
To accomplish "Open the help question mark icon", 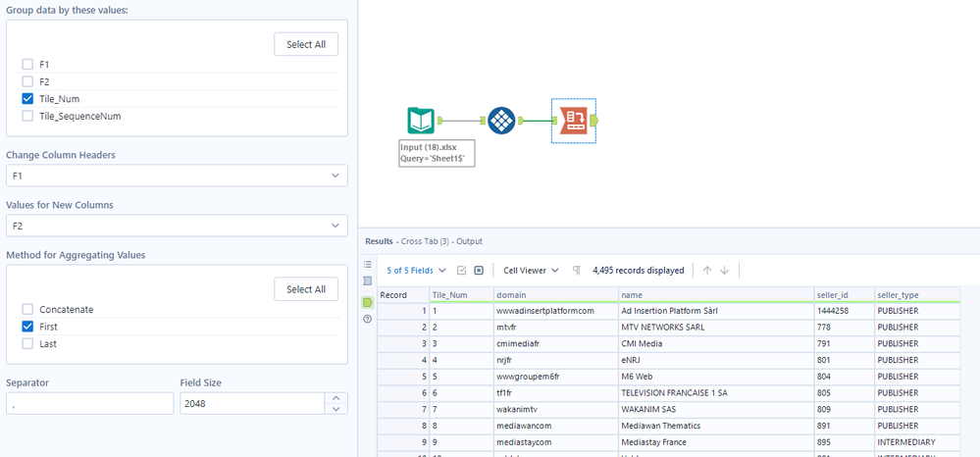I will pyautogui.click(x=368, y=319).
